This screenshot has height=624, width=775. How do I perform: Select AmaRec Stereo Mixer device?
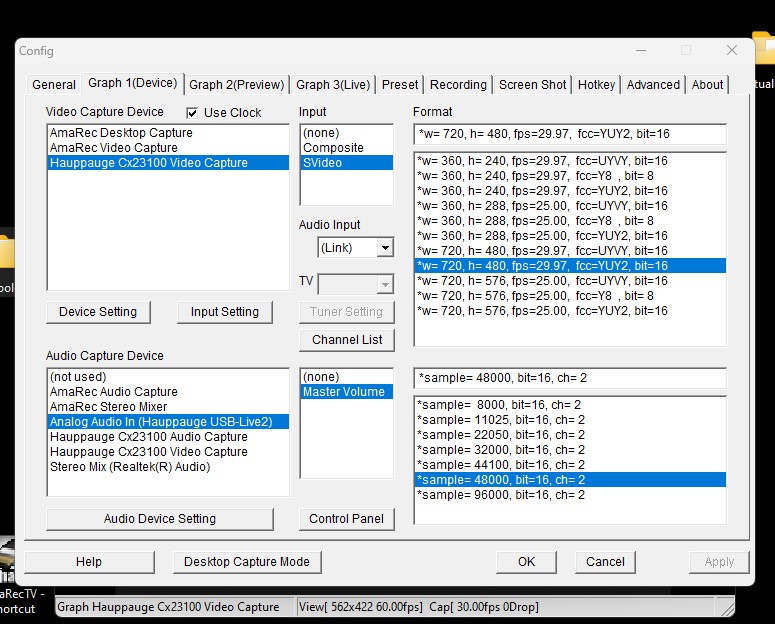[x=168, y=406]
